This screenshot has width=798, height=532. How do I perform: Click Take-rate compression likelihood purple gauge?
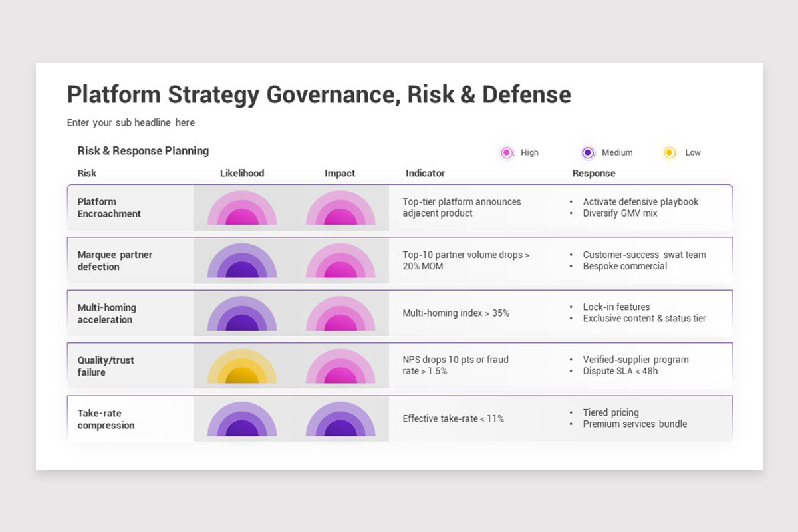coord(242,420)
